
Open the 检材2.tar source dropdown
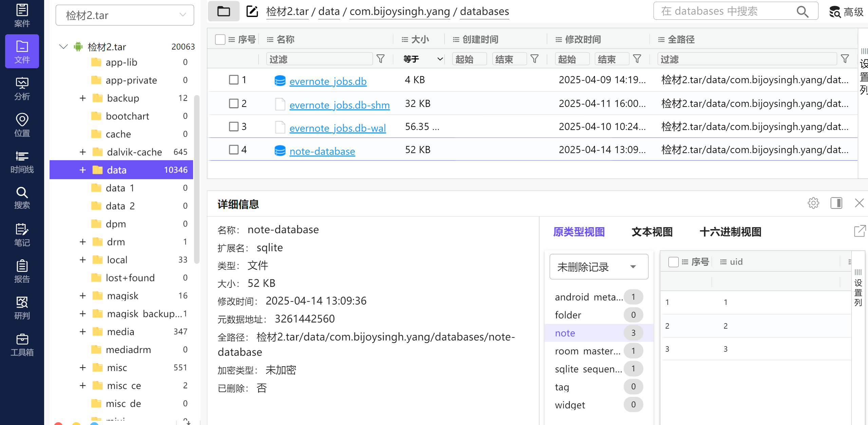tap(125, 15)
